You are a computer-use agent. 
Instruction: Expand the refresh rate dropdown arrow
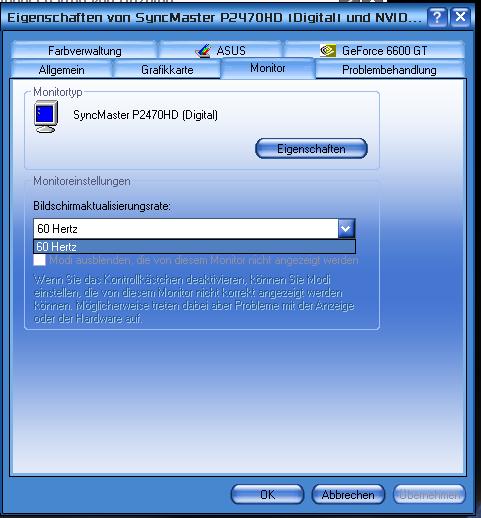pyautogui.click(x=346, y=229)
